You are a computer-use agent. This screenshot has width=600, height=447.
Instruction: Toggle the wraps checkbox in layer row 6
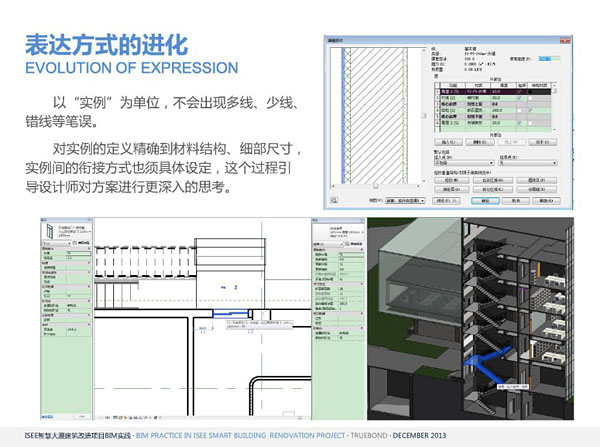(x=520, y=123)
